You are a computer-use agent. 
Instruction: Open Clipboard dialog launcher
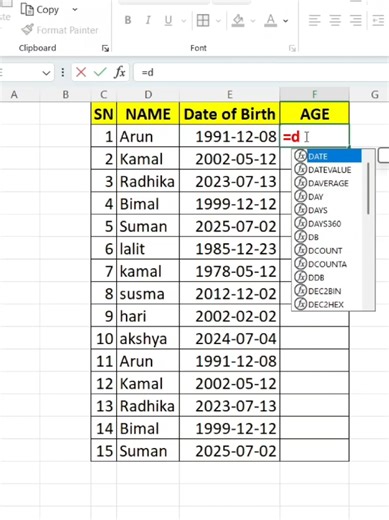pyautogui.click(x=105, y=49)
